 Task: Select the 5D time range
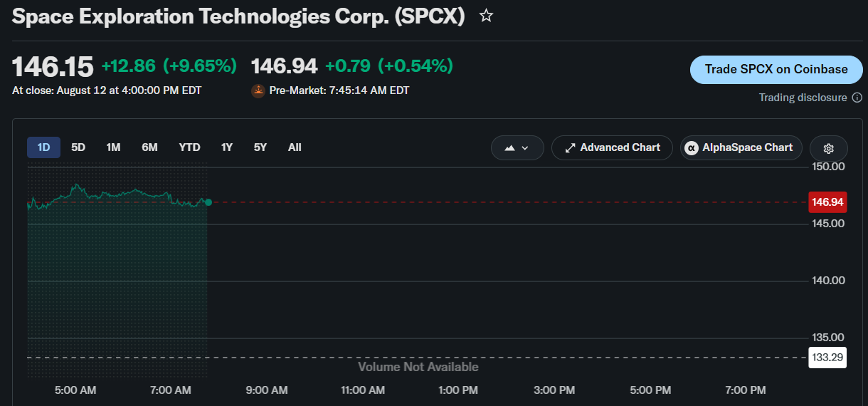coord(78,147)
